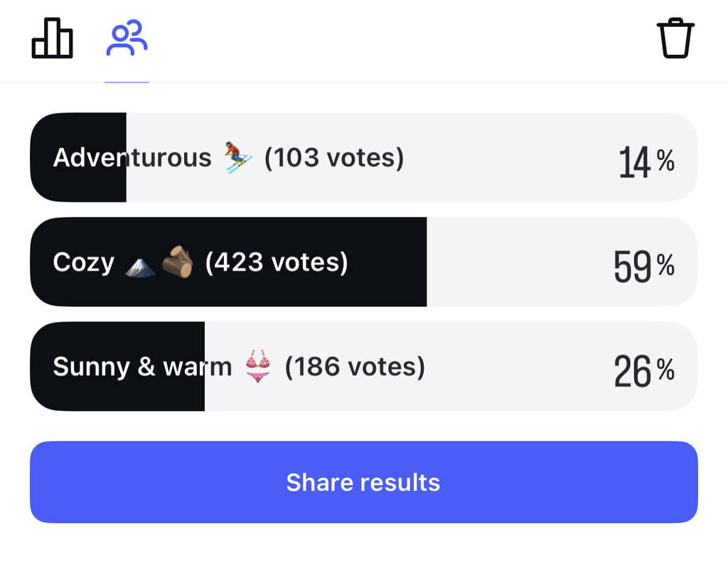Click the mountain emoji in Cozy option
728x563 pixels.
tap(140, 264)
